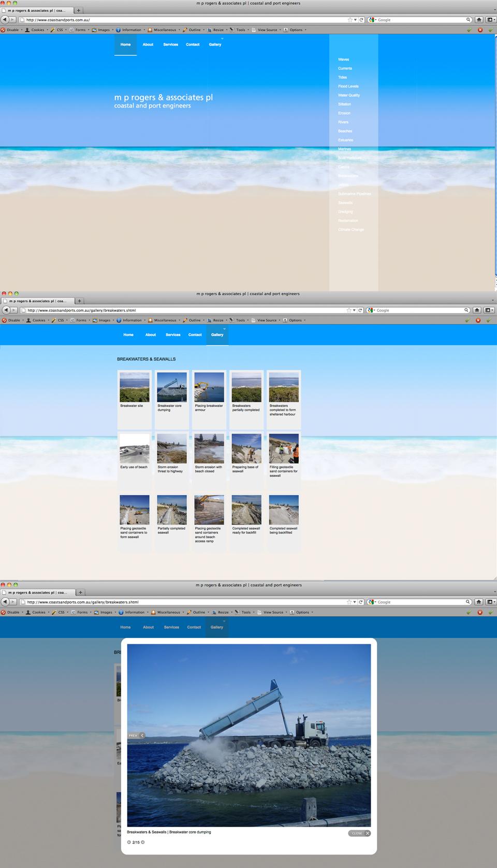
Task: Click the red error icon in homepage developer toolbar
Action: [480, 30]
